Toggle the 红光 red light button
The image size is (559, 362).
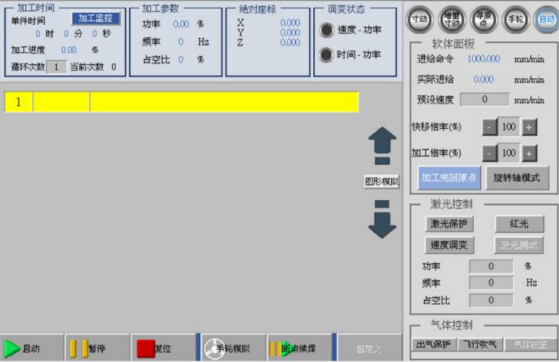[x=519, y=224]
